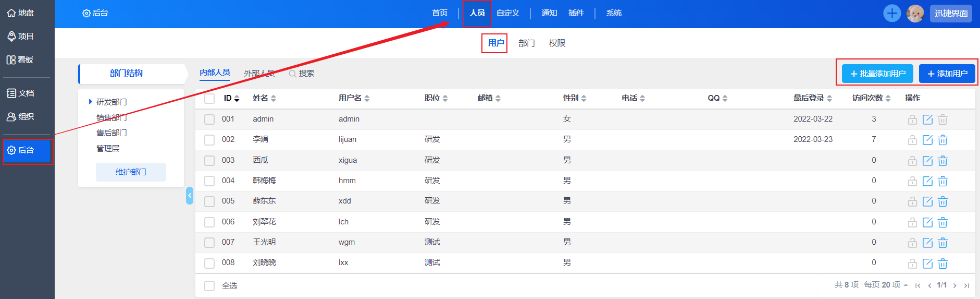
Task: Sort table by 姓名 column header
Action: 264,98
